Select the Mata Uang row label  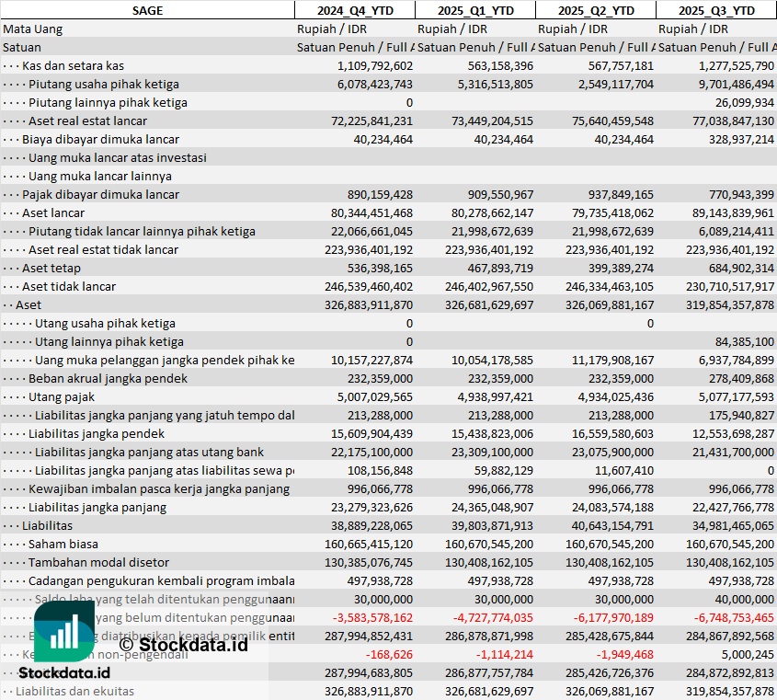point(33,29)
